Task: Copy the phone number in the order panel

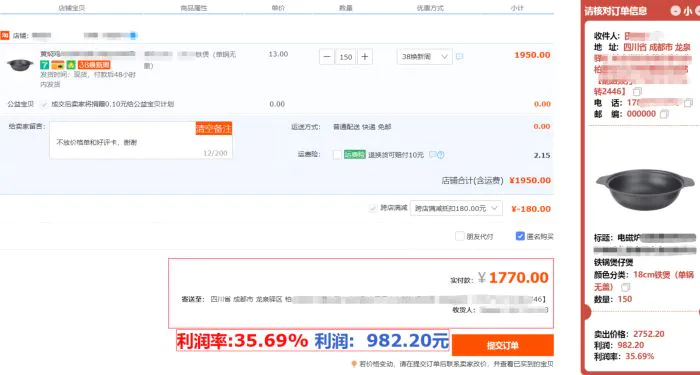Action: click(x=688, y=103)
